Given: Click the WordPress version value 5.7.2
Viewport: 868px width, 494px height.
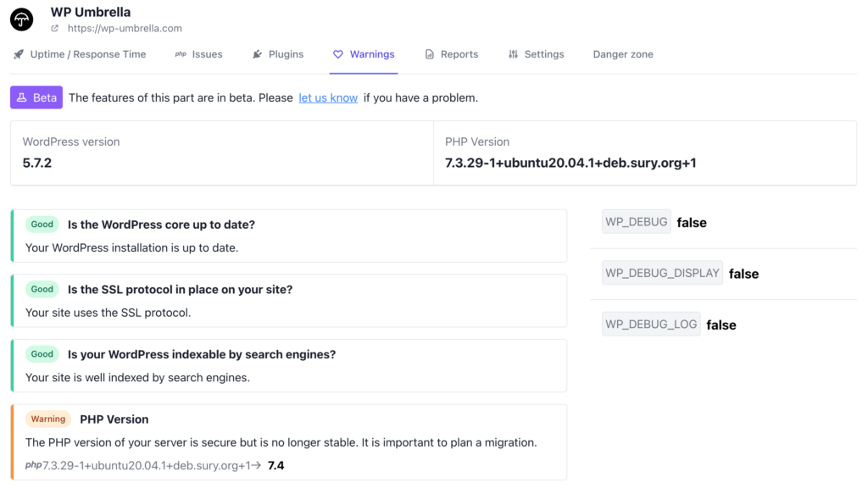Looking at the screenshot, I should pyautogui.click(x=37, y=164).
